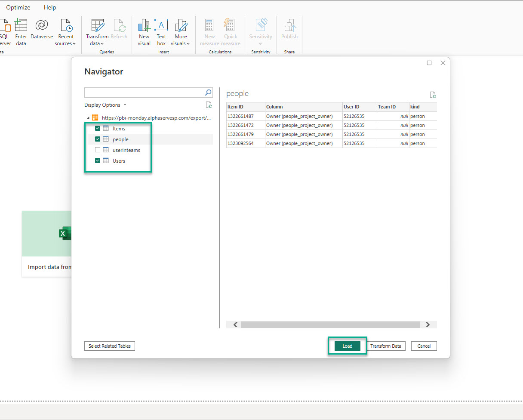The width and height of the screenshot is (523, 420).
Task: Refresh the people preview using top-right icon
Action: click(433, 95)
